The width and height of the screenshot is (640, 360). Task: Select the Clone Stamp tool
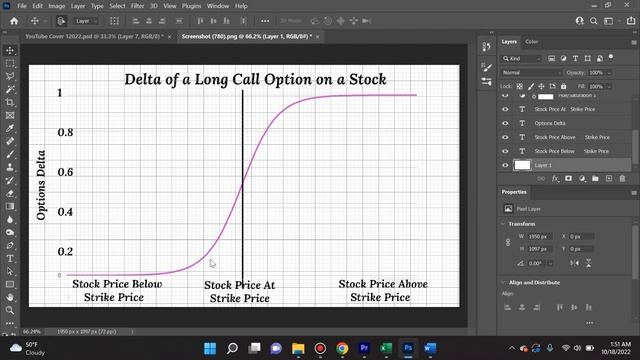10,167
